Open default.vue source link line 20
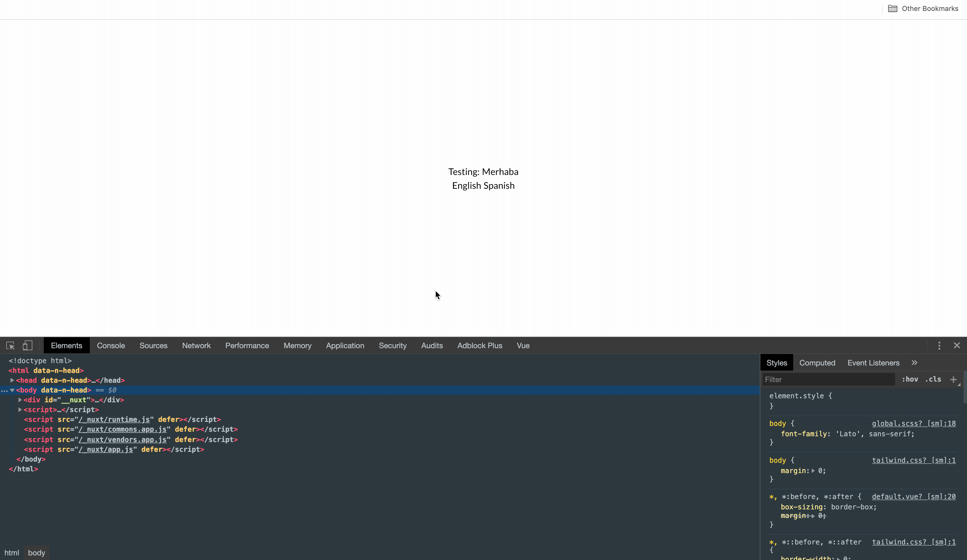The height and width of the screenshot is (560, 967). click(914, 496)
